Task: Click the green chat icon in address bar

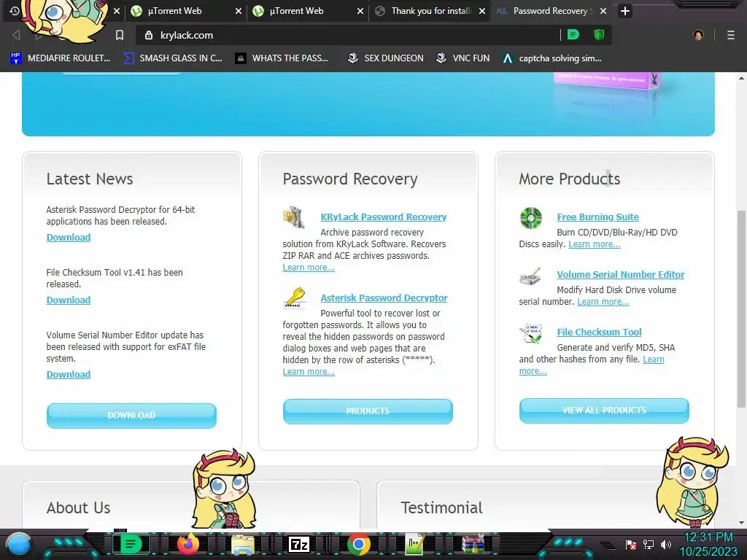Action: [573, 35]
